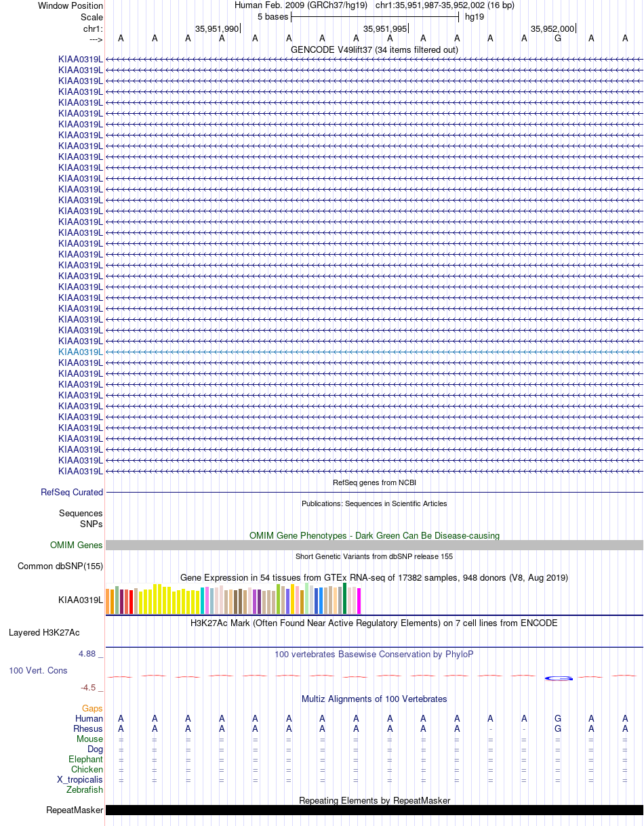Open Short Genetic Variants from dbSNP title
644x826 pixels.
point(374,556)
